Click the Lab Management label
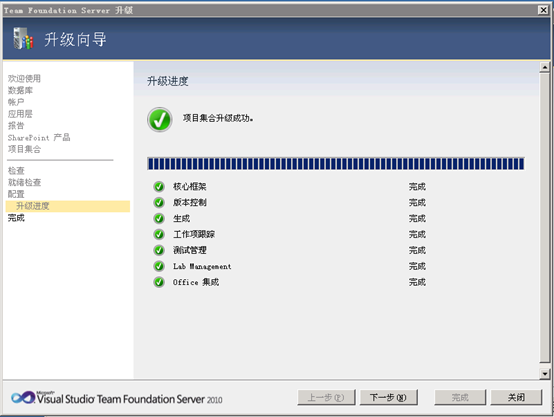Image resolution: width=554 pixels, height=417 pixels. tap(202, 266)
